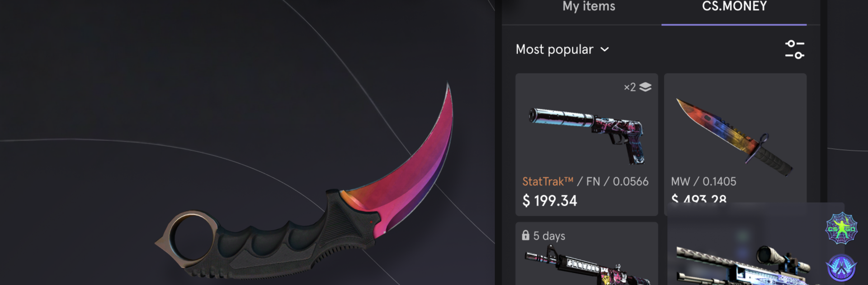Click the $ 199.34 price label
This screenshot has height=285, width=868.
[550, 201]
